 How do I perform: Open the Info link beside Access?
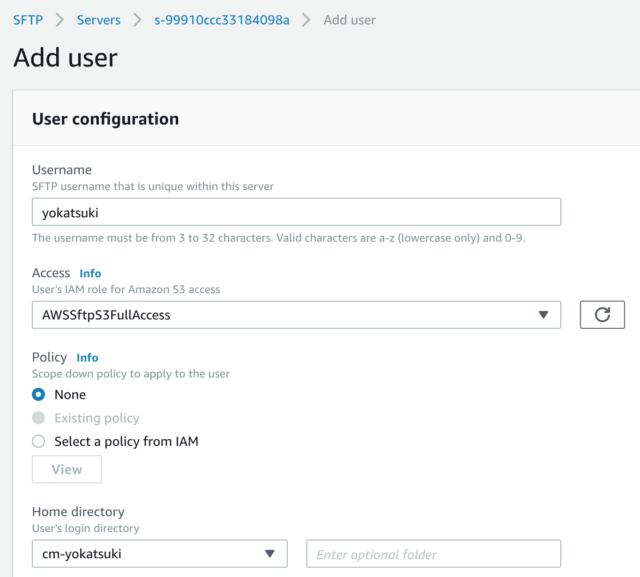click(x=90, y=273)
